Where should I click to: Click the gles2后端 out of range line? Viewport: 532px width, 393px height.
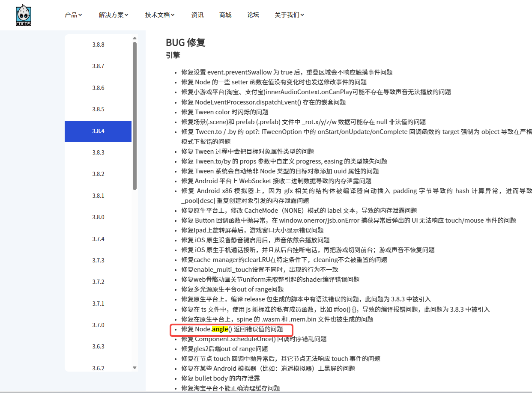tap(224, 348)
